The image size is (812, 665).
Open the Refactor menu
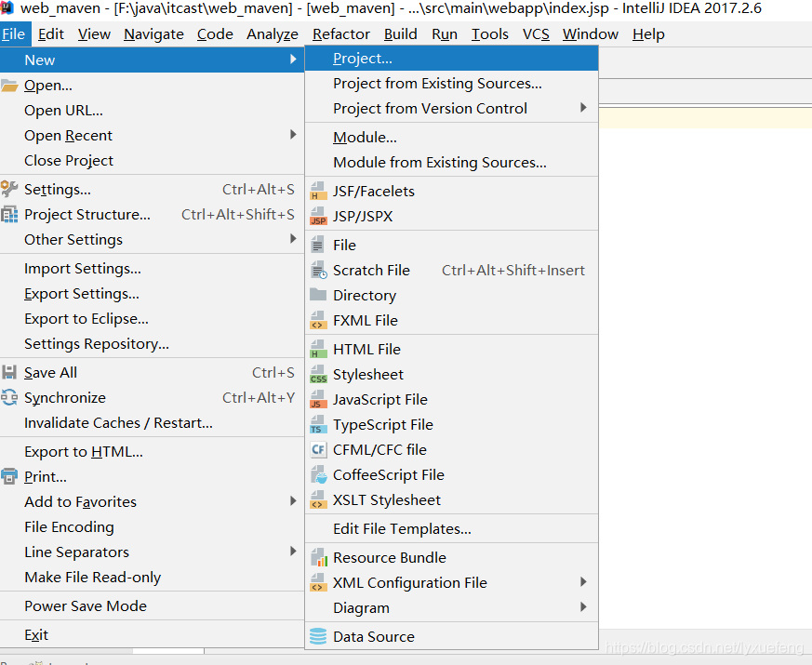[341, 34]
